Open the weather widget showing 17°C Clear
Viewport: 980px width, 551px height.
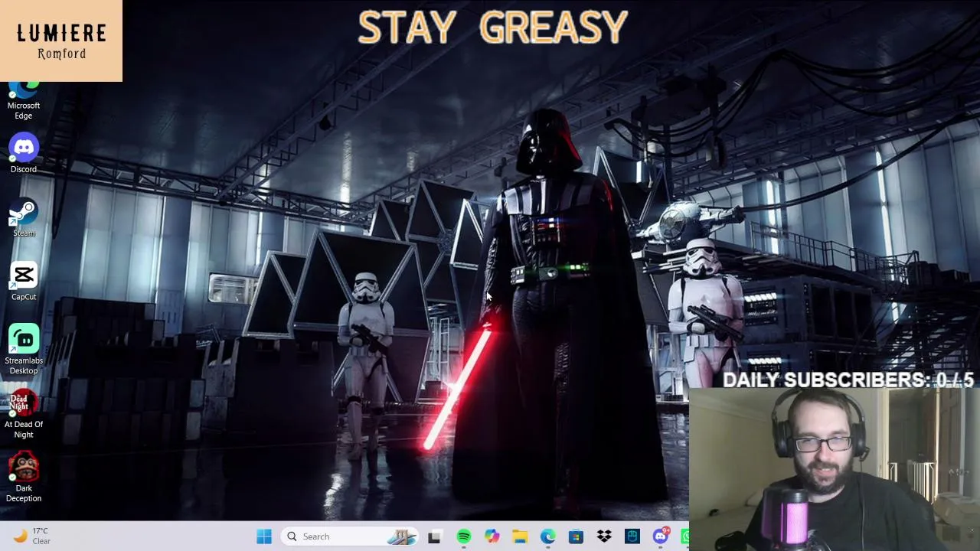pyautogui.click(x=32, y=536)
